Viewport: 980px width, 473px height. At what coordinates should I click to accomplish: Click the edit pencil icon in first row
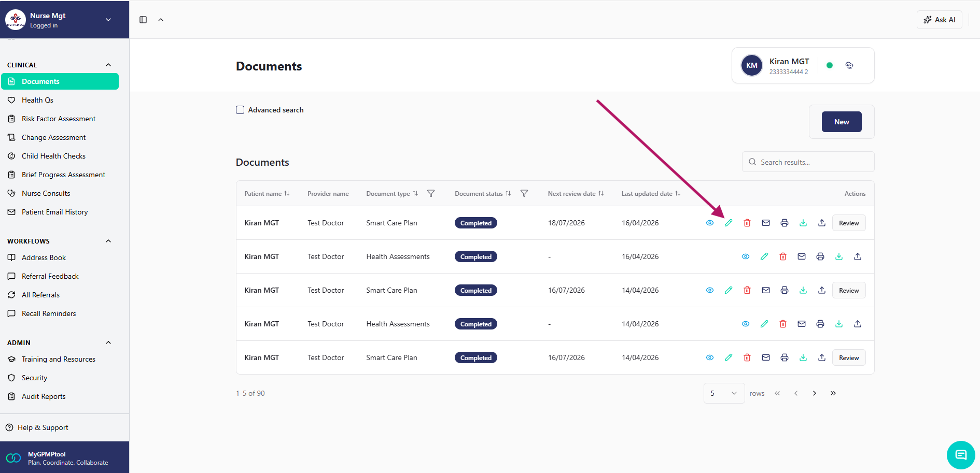pos(729,223)
